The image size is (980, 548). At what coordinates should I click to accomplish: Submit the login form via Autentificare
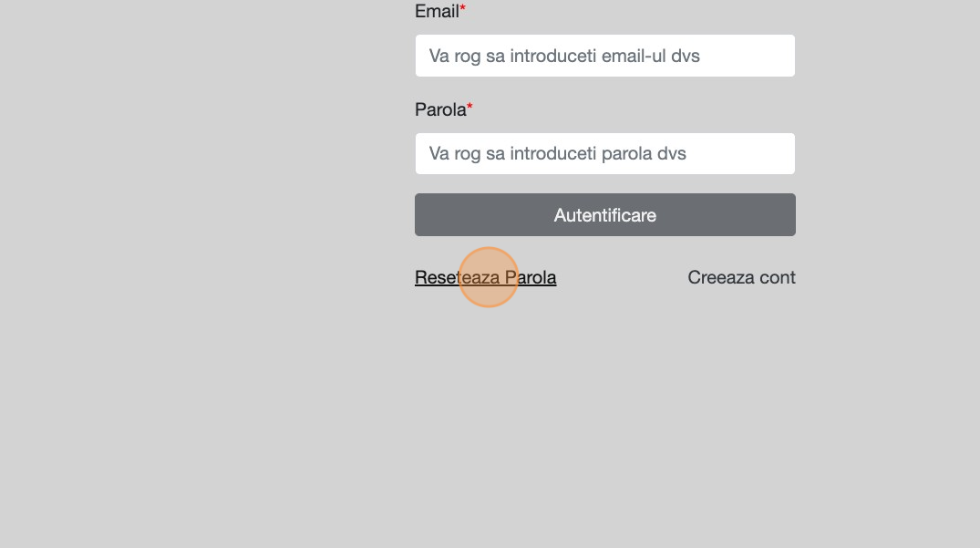[x=604, y=215]
